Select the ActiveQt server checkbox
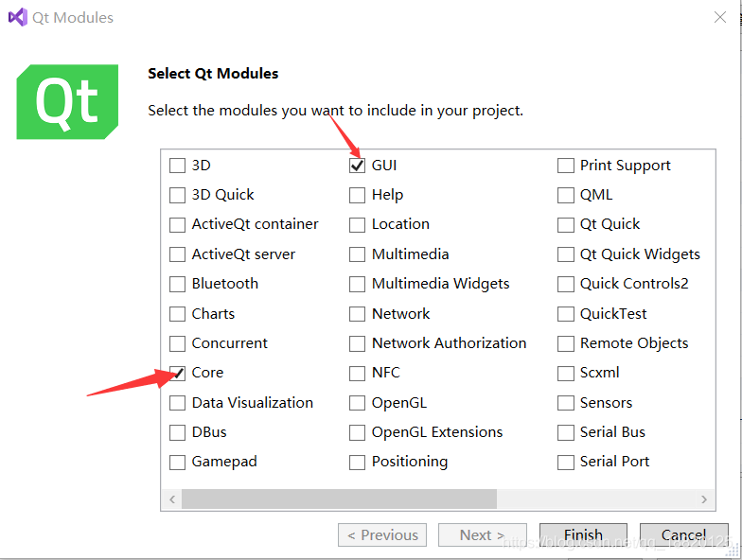Viewport: 742px width, 560px height. click(x=178, y=254)
